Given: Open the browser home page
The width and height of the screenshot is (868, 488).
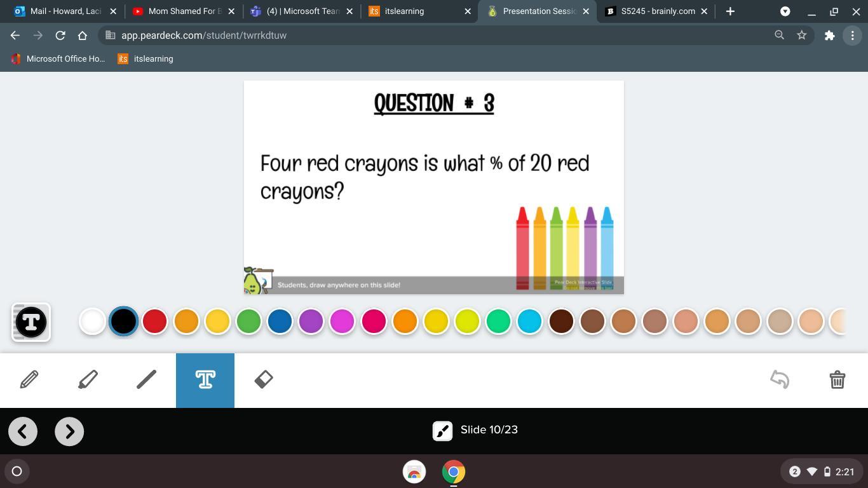Looking at the screenshot, I should 83,36.
